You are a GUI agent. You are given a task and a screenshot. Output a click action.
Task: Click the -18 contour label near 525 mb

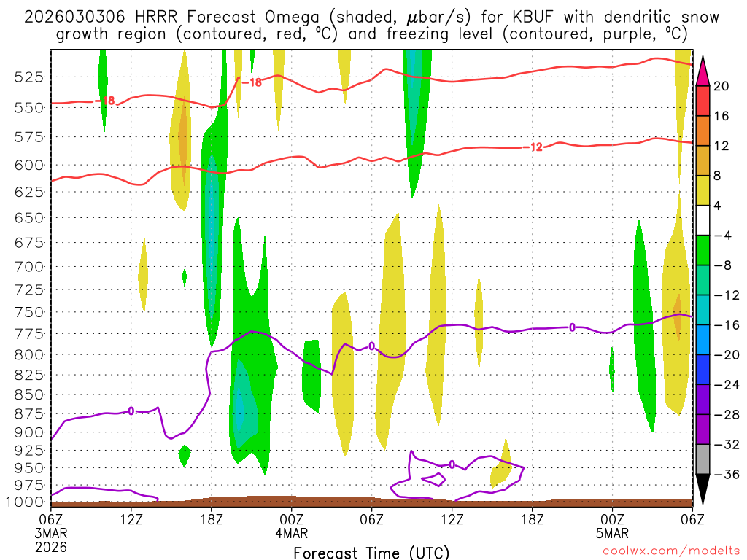(252, 82)
